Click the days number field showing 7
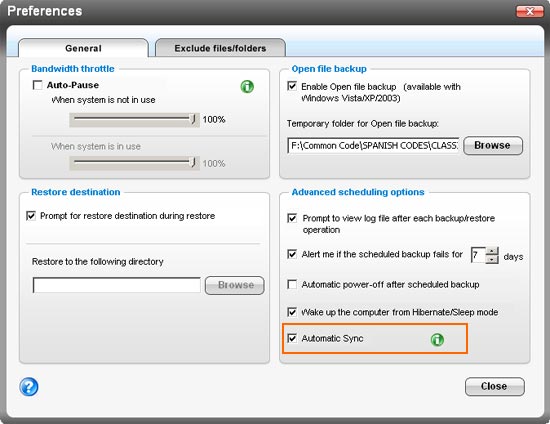550x424 pixels. (478, 255)
